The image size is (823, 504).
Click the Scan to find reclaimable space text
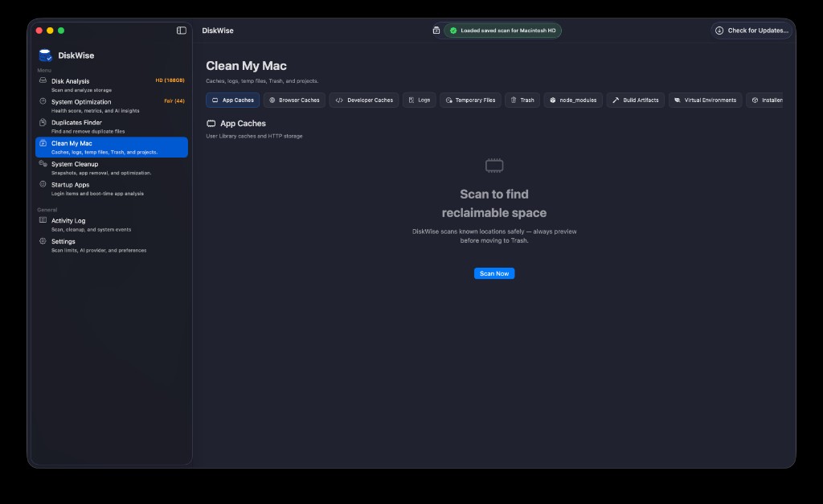(x=494, y=203)
